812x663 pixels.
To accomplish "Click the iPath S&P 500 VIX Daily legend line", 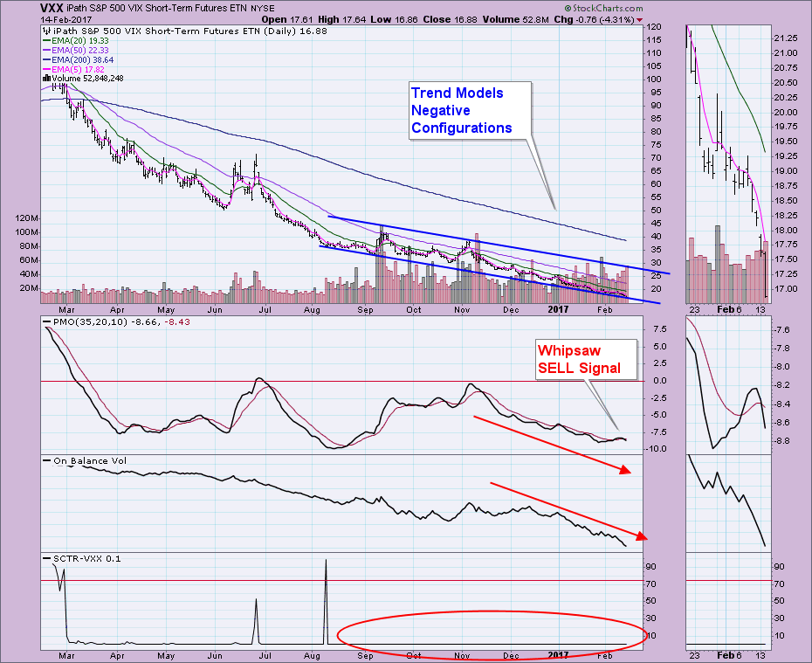I will pos(185,31).
